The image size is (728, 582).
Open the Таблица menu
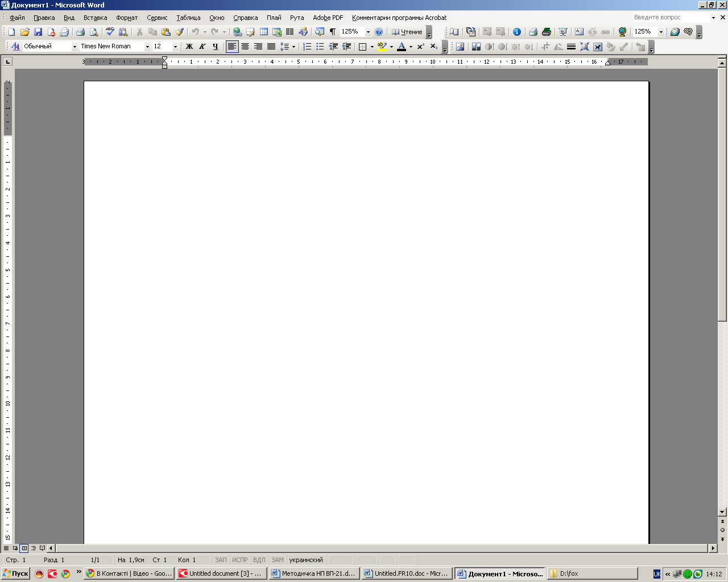tap(188, 18)
